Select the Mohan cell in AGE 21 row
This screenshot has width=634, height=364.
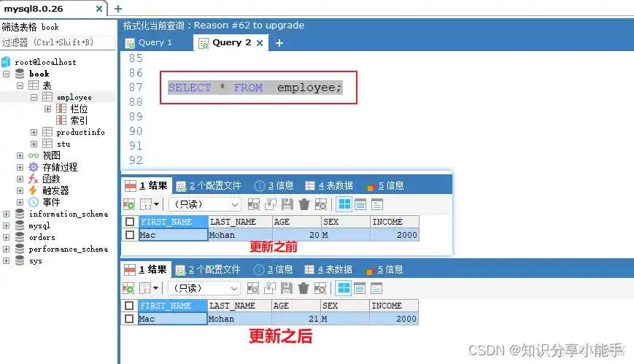[239, 319]
